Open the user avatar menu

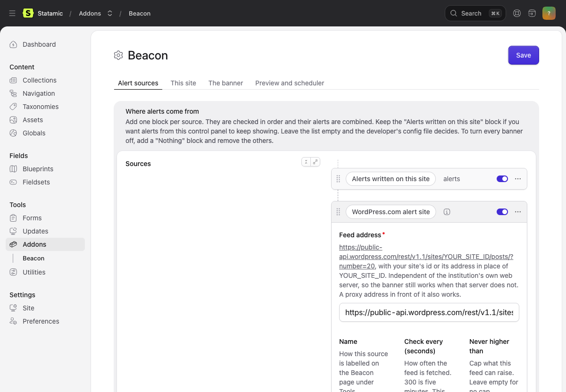click(549, 13)
